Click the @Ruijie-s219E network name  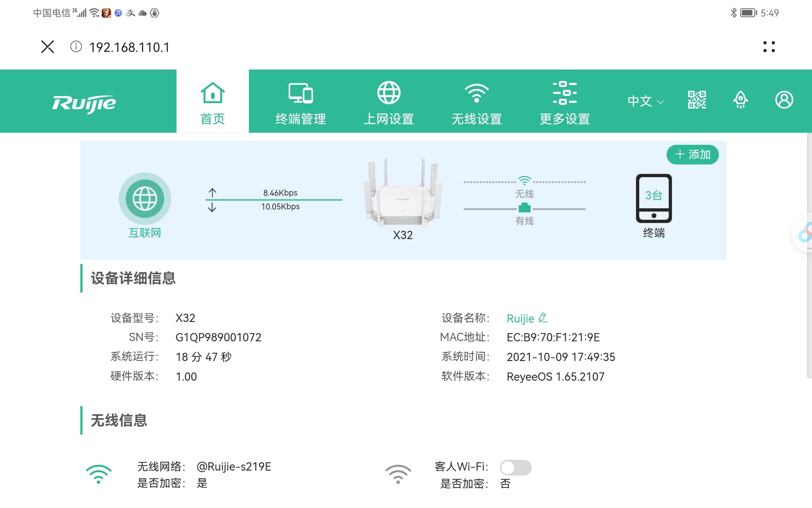pos(234,467)
